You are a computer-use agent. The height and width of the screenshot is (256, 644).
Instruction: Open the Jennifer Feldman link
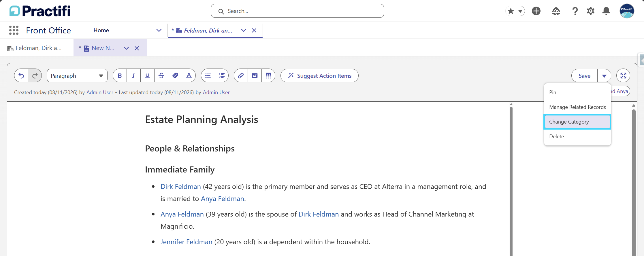point(187,242)
